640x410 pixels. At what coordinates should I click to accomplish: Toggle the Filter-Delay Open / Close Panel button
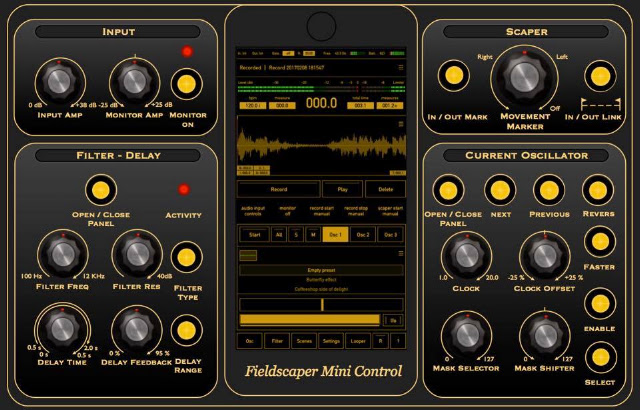click(101, 190)
